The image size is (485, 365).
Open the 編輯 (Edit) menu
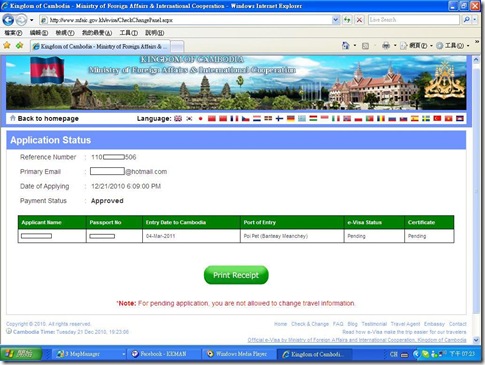tap(39, 33)
